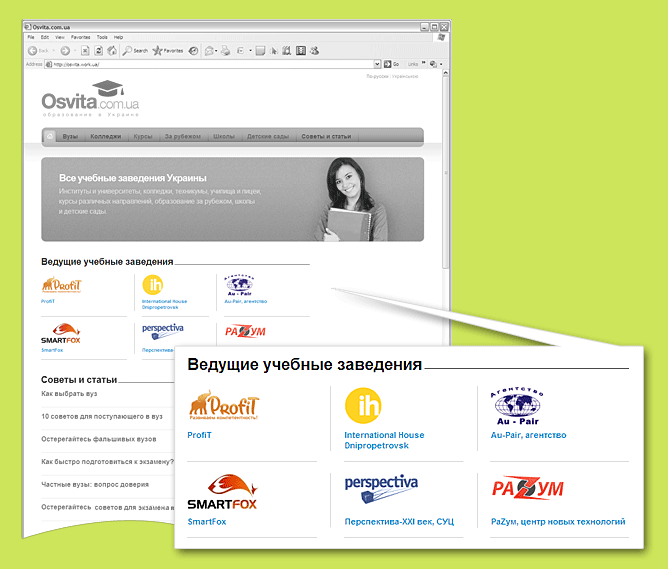
Task: Open the Favorites menu in menu bar
Action: (x=81, y=37)
